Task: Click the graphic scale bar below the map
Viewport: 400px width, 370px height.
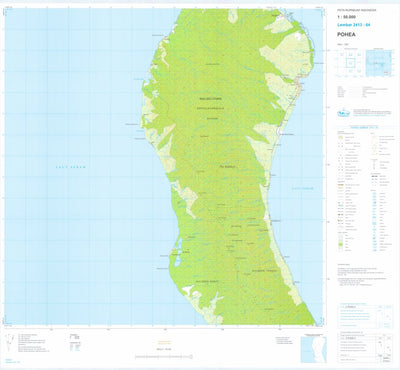Action: [x=164, y=357]
